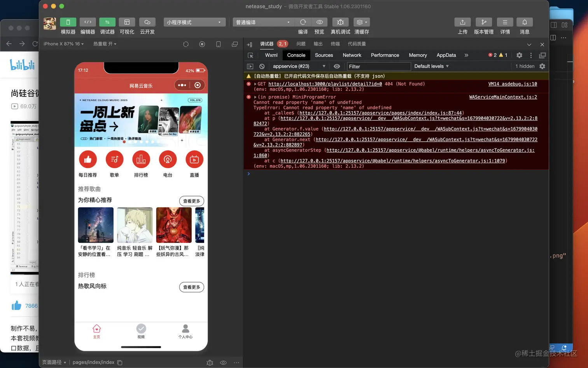Click the 清缓存 clear cache icon
Image resolution: width=588 pixels, height=368 pixels.
tap(361, 22)
